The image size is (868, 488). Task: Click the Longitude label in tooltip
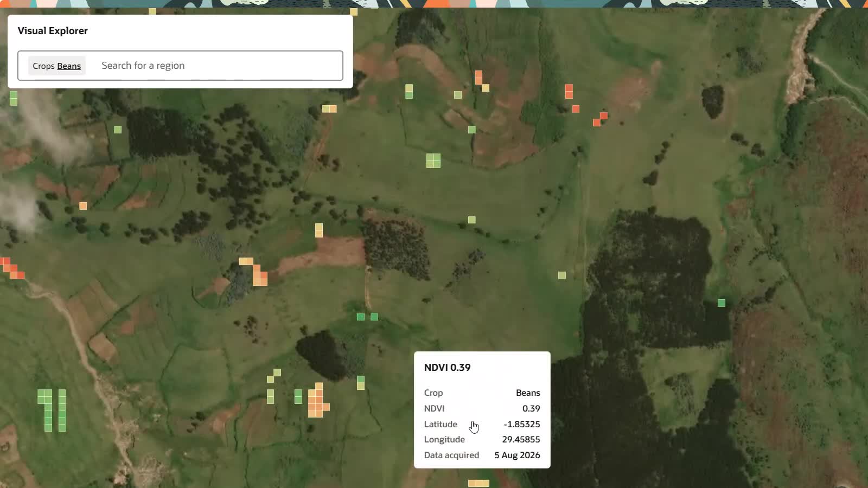(444, 439)
